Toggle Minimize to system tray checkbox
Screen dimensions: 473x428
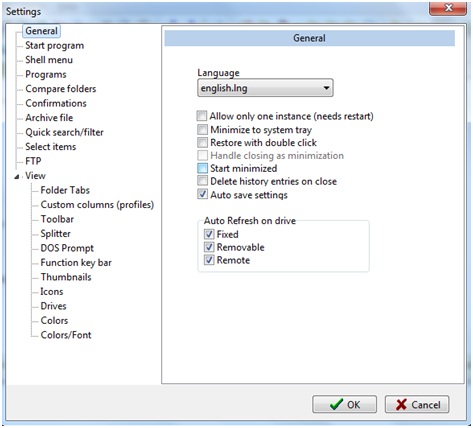202,129
